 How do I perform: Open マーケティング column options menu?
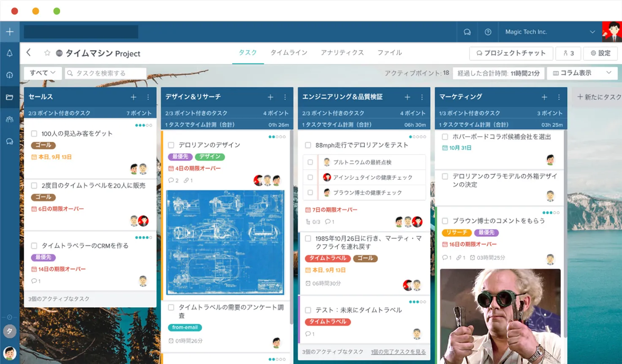point(559,97)
